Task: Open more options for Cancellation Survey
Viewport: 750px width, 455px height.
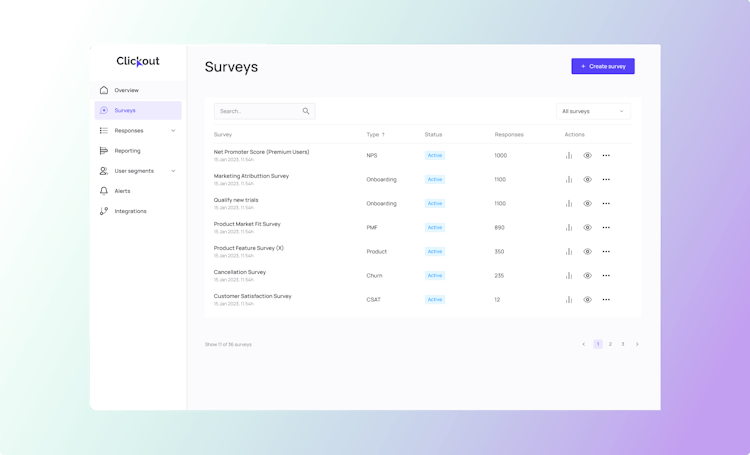Action: point(606,276)
